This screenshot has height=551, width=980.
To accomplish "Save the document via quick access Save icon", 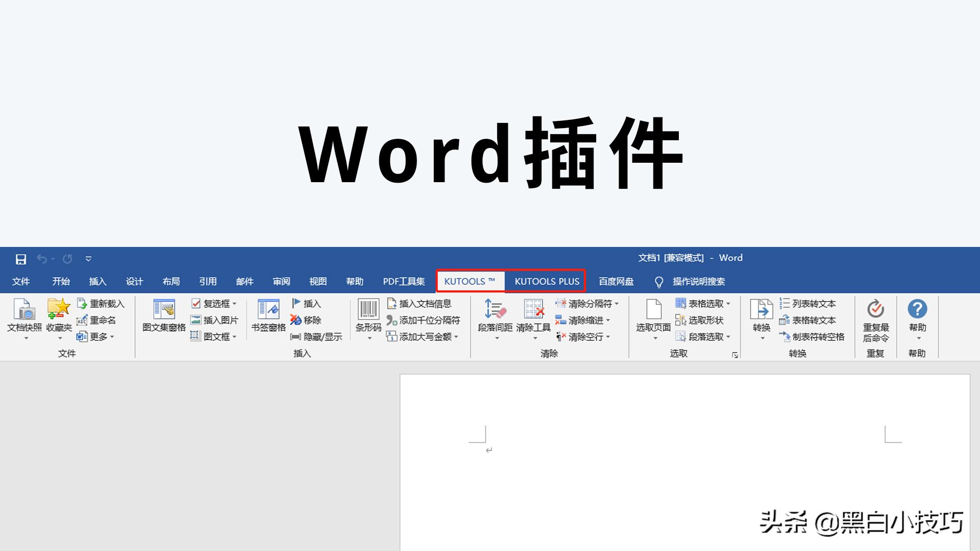I will tap(20, 259).
